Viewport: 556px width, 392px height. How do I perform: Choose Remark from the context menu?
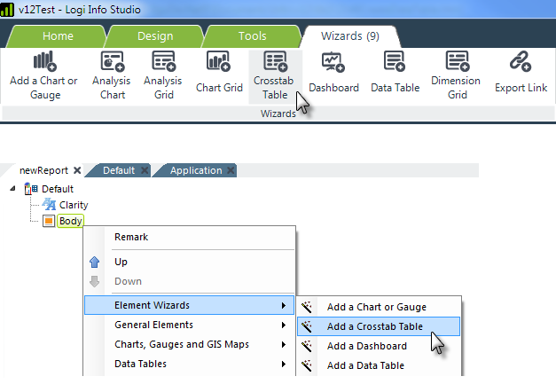point(190,237)
